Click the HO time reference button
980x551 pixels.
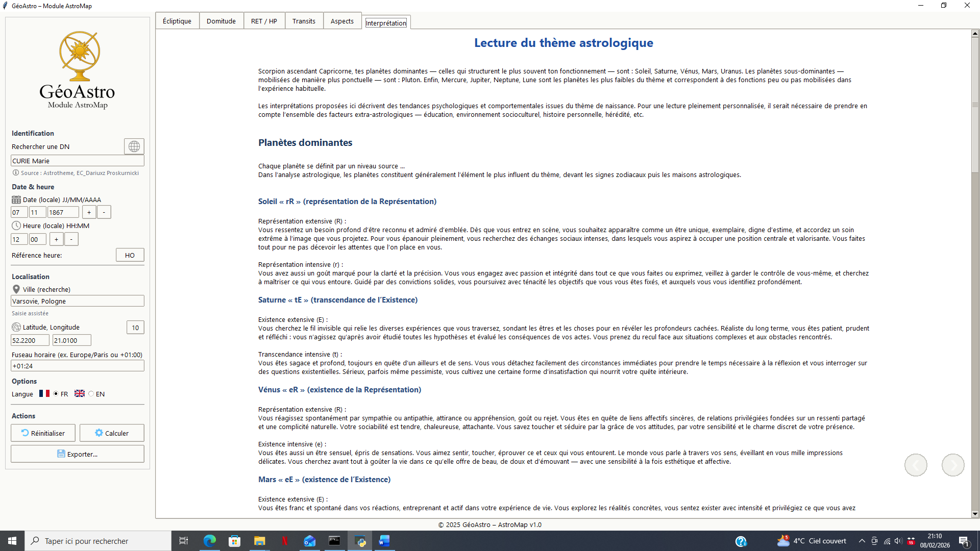coord(130,255)
